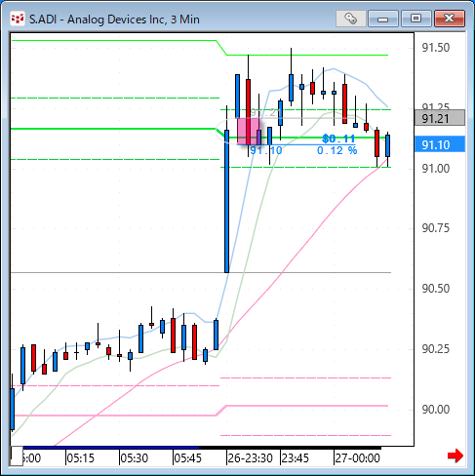Screen dimensions: 475x476
Task: Click the horizontal gray line near 90.55
Action: tap(201, 272)
